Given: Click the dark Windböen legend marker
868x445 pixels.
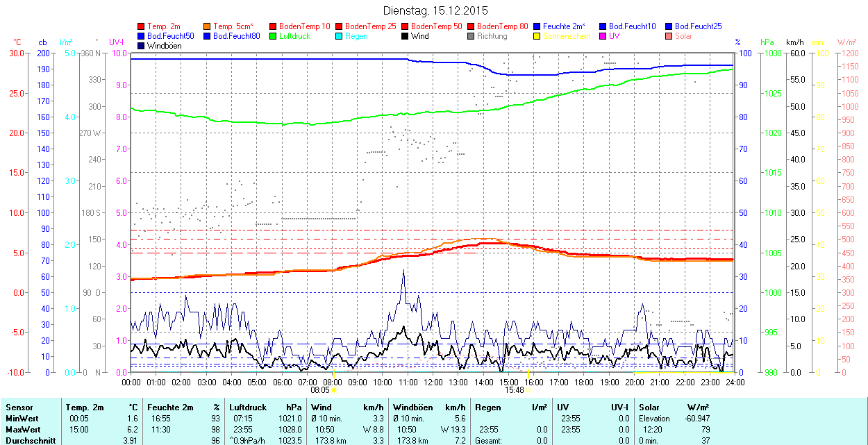Looking at the screenshot, I should [x=142, y=46].
